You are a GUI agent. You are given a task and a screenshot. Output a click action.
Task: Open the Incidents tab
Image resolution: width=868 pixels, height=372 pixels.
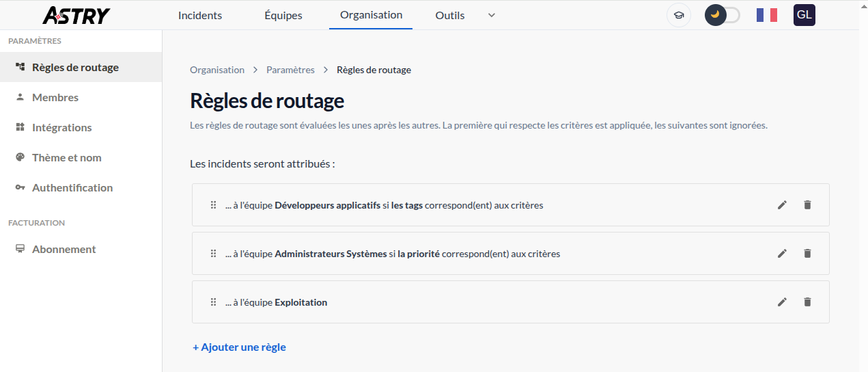click(x=200, y=15)
